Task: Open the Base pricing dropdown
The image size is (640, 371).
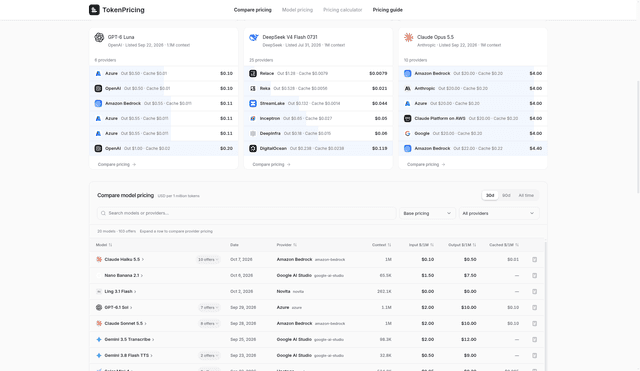Action: [427, 213]
